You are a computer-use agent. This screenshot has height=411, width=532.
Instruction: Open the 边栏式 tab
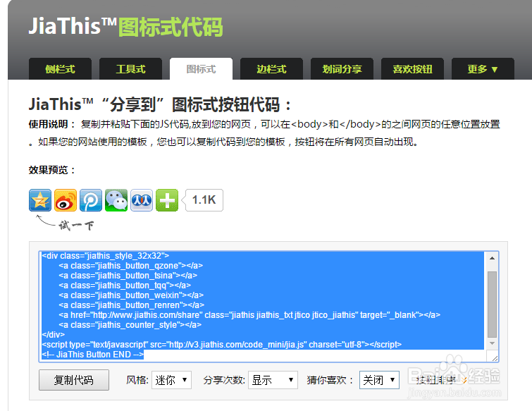pyautogui.click(x=271, y=69)
